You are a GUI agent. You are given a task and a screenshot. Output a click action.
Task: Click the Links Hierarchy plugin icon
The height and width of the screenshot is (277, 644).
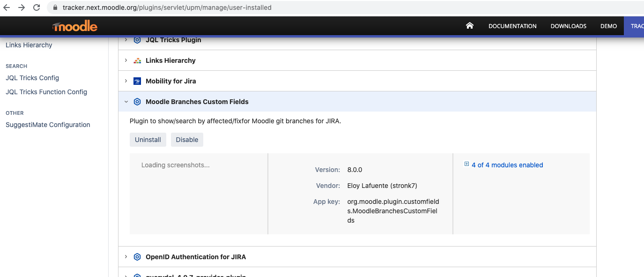coord(137,60)
